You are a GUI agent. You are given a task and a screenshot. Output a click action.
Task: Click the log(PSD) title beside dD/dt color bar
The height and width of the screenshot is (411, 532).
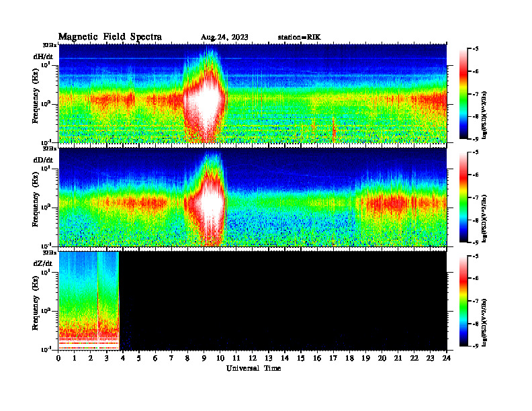484,218
